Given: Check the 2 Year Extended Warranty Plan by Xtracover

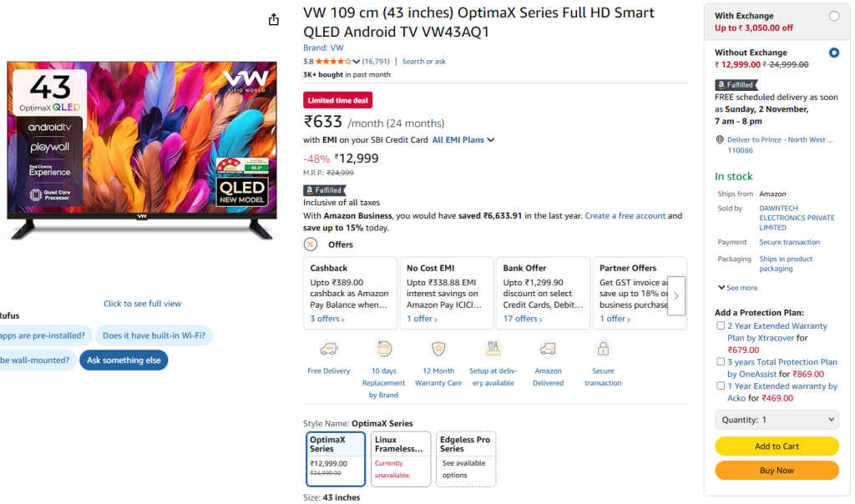Looking at the screenshot, I should 721,325.
